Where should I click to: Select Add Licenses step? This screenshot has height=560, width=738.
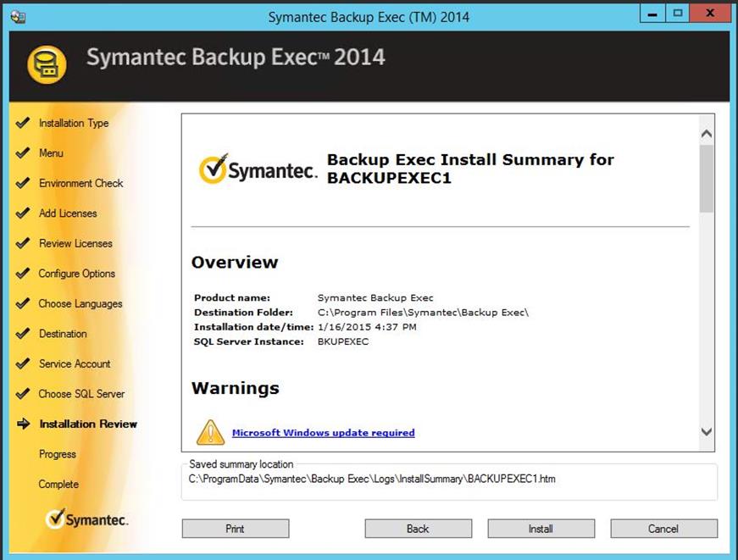pyautogui.click(x=68, y=213)
